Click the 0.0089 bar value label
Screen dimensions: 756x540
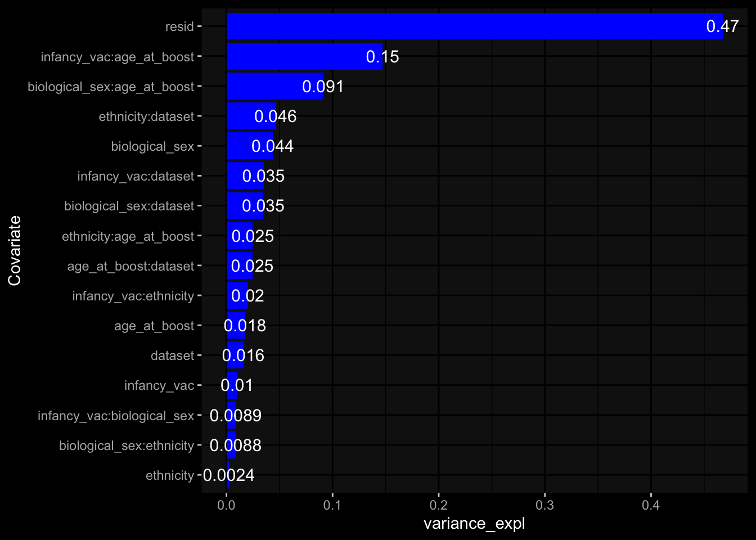coord(236,416)
